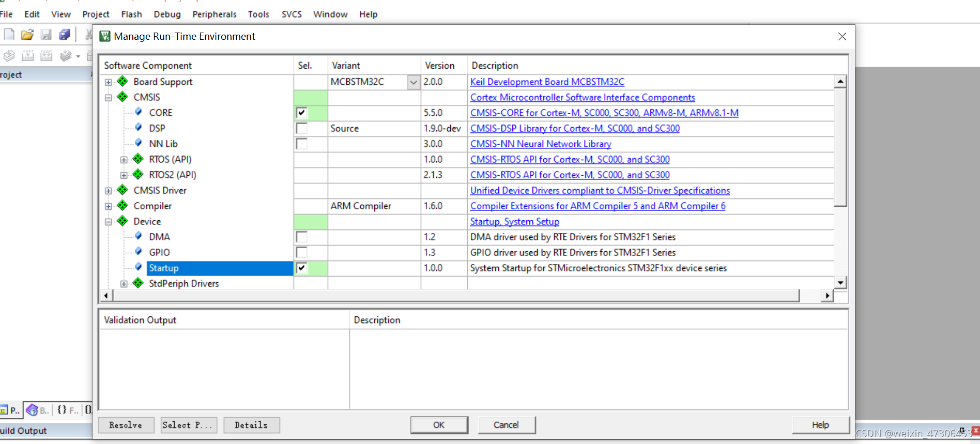Click the CMSIS Driver green diamond icon
The image size is (980, 444).
tap(122, 190)
